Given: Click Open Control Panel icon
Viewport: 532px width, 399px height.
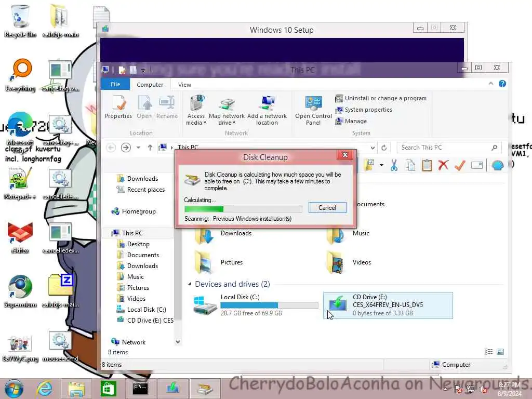Looking at the screenshot, I should click(x=313, y=111).
